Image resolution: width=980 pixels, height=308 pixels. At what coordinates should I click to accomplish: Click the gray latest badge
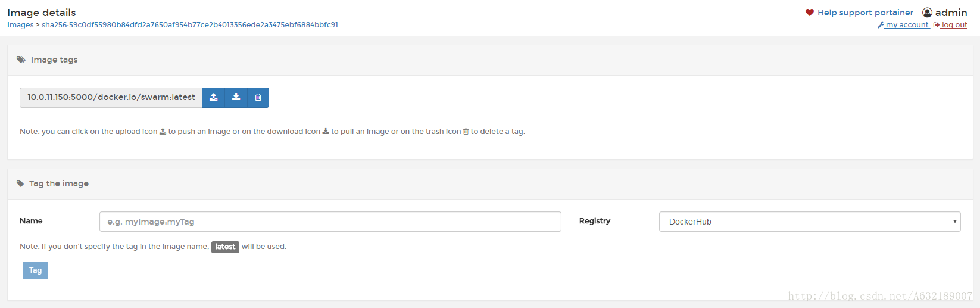click(x=225, y=247)
